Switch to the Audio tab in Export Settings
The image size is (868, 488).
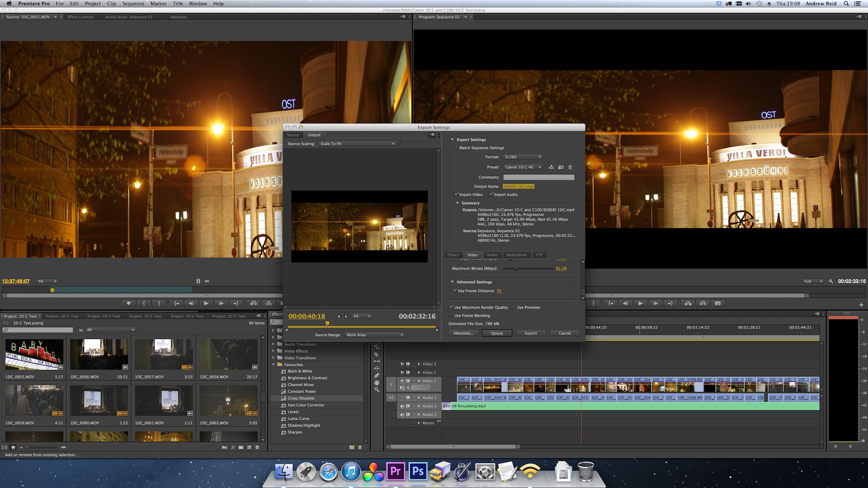tap(492, 255)
